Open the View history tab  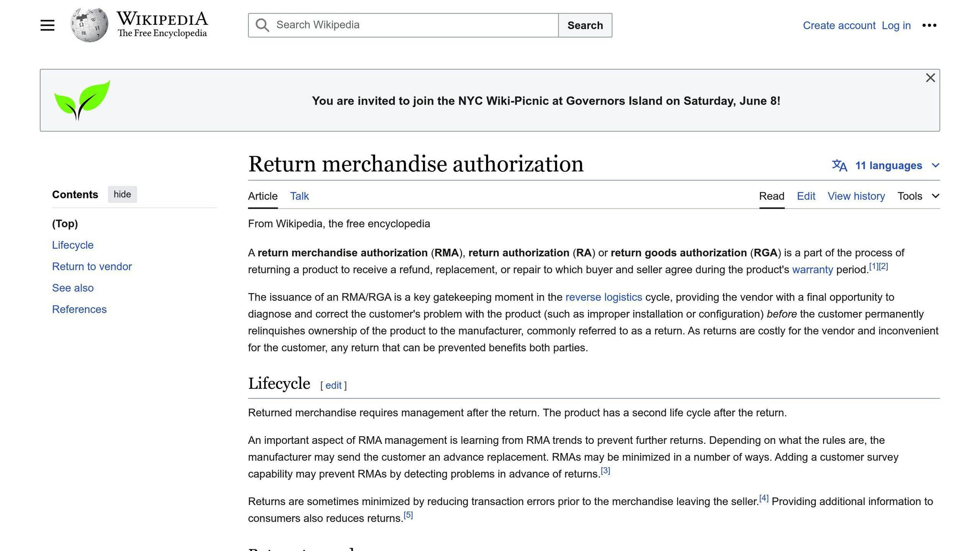(x=856, y=196)
